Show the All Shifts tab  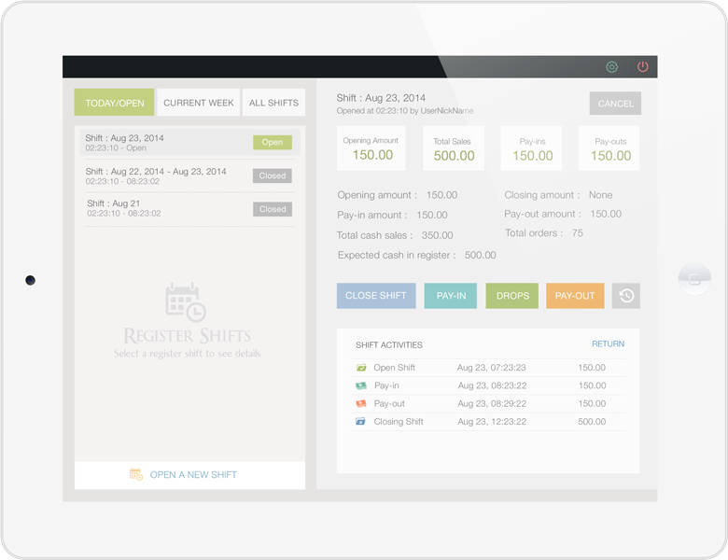(273, 103)
